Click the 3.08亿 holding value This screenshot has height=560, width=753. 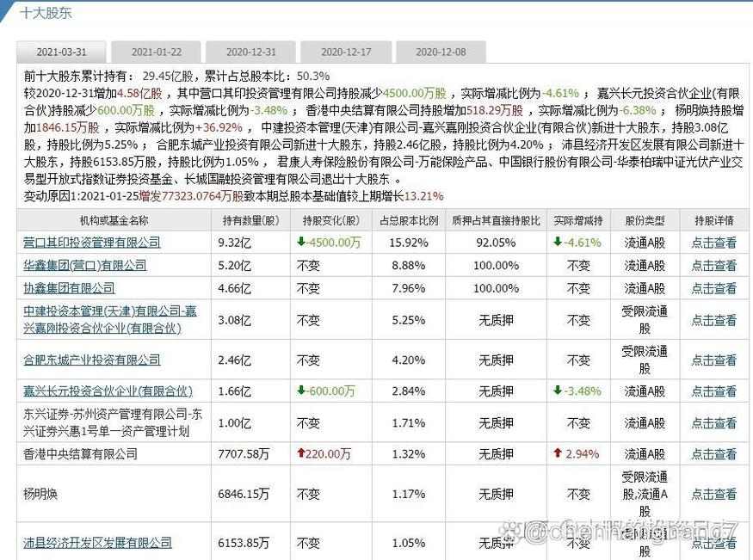(x=234, y=320)
